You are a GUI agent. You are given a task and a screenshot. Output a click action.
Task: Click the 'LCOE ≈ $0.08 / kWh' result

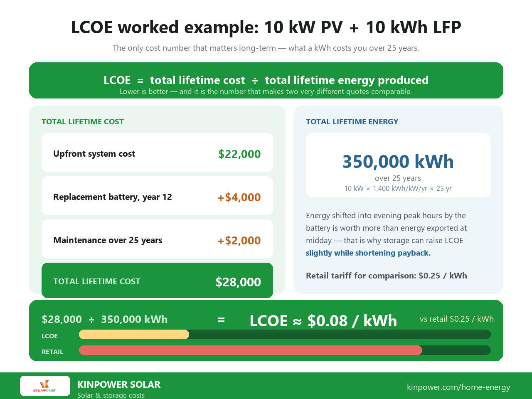(x=323, y=321)
